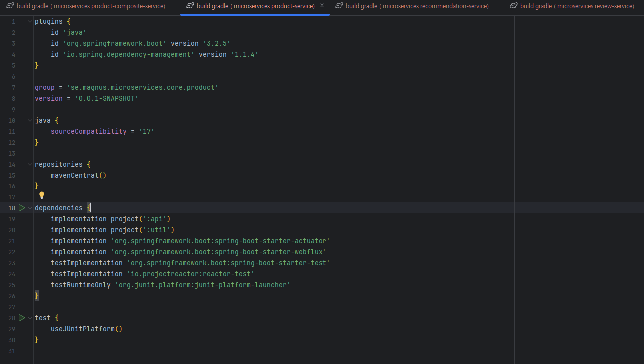Click closing brace of dependencies block
Screen dimensions: 644x364
coord(37,296)
